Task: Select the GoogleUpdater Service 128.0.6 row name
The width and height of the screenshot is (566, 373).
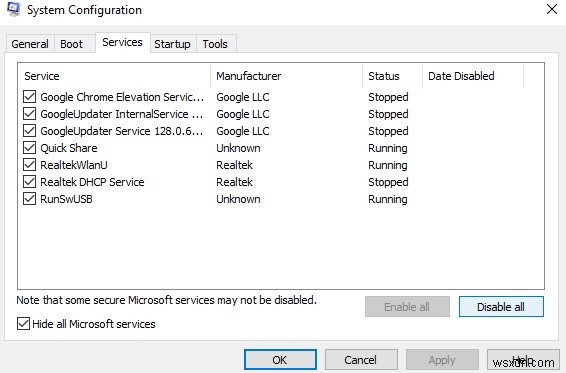Action: pos(122,131)
